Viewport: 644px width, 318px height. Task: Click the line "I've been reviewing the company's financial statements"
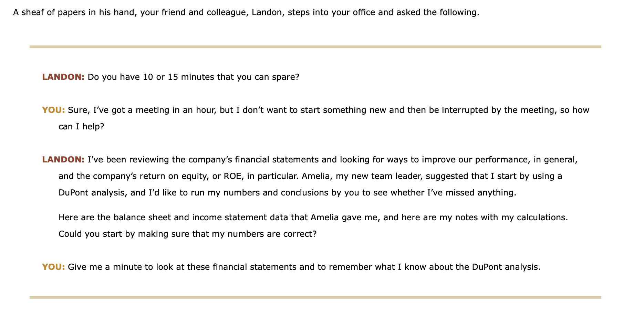click(332, 160)
